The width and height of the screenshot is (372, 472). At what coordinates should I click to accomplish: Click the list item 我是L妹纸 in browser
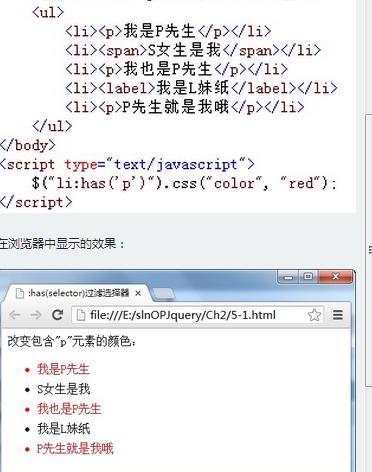pos(63,429)
